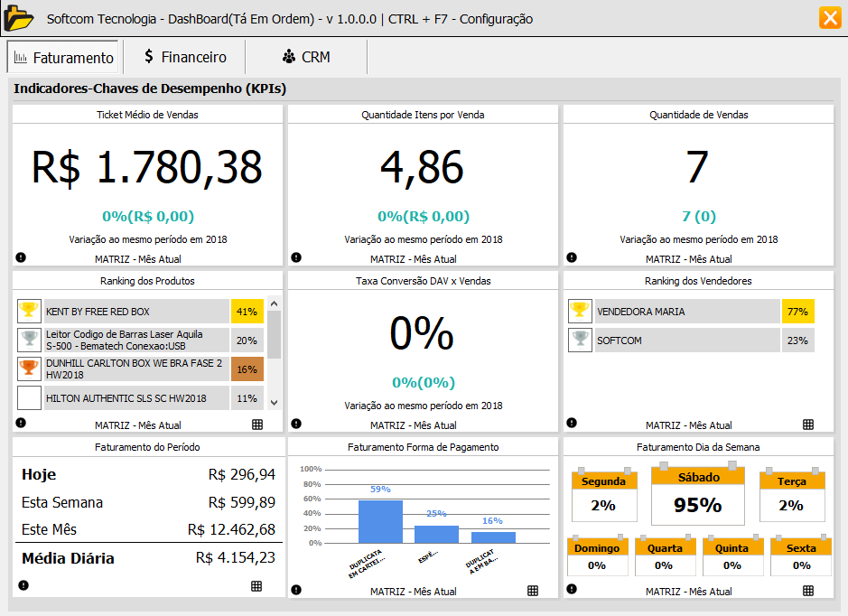This screenshot has height=616, width=848.
Task: Open grid table icon in Ranking dos Vendedores
Action: coord(808,424)
